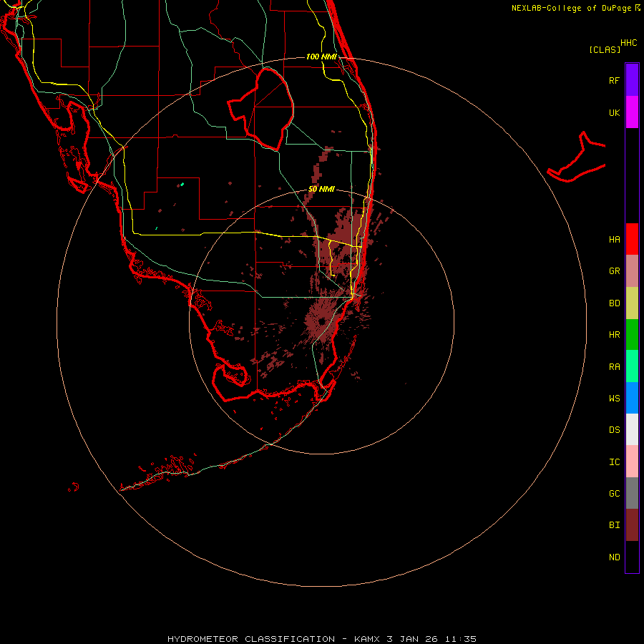Click the RF purple legend swatch

[632, 80]
